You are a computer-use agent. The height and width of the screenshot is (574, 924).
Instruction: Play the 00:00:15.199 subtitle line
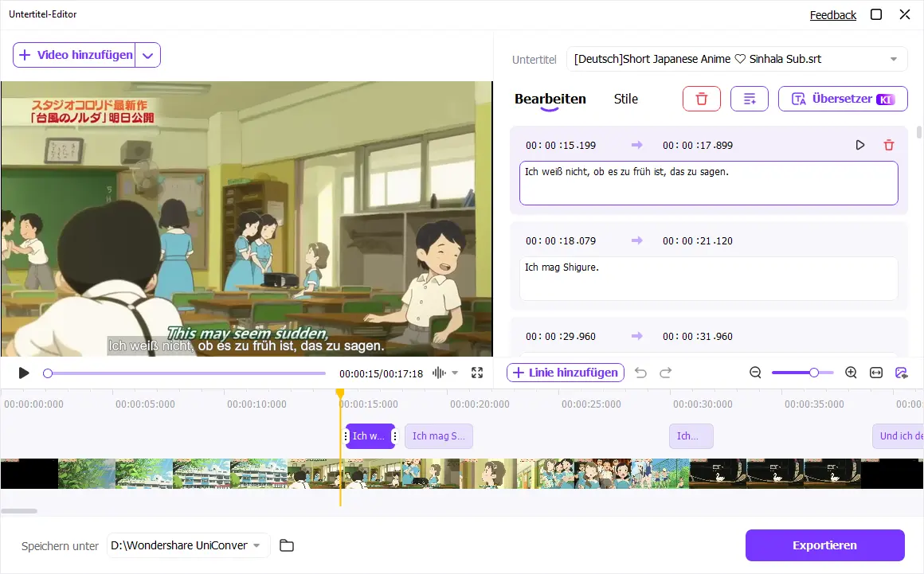[x=859, y=145]
